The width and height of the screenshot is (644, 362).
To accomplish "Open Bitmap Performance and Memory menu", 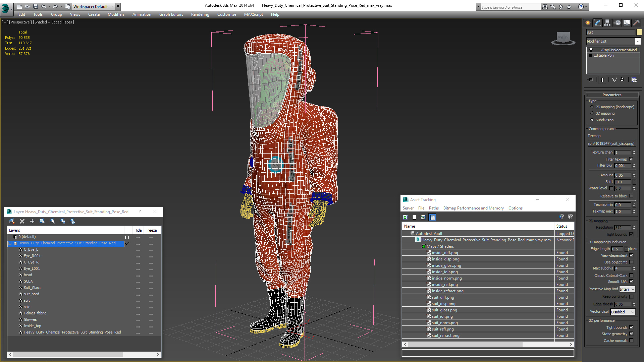I will (474, 208).
